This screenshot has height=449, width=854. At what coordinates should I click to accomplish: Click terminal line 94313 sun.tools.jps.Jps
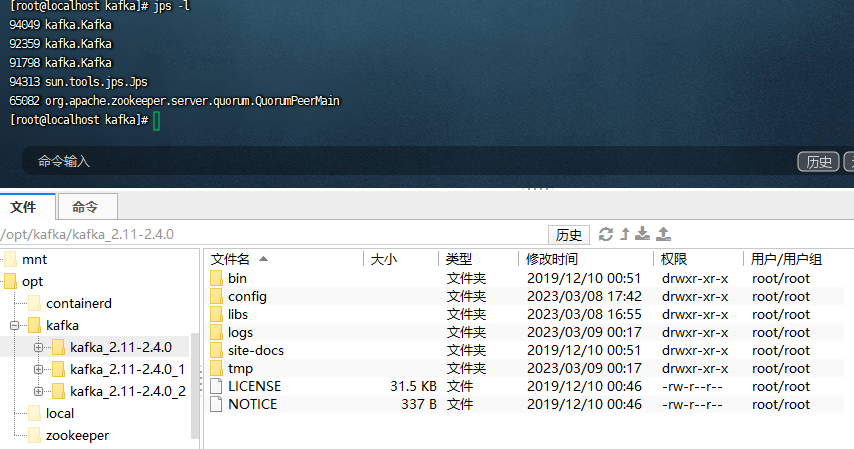[78, 82]
